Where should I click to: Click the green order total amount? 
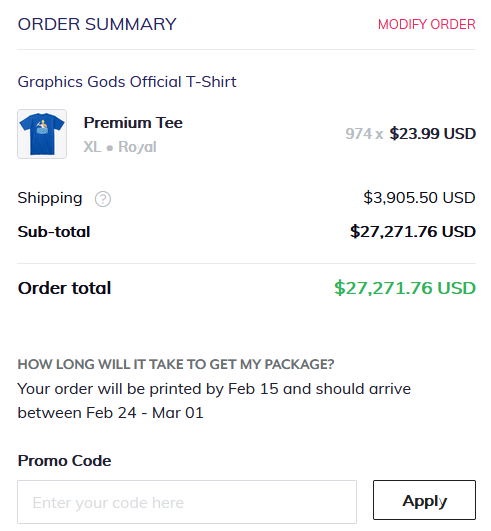405,288
